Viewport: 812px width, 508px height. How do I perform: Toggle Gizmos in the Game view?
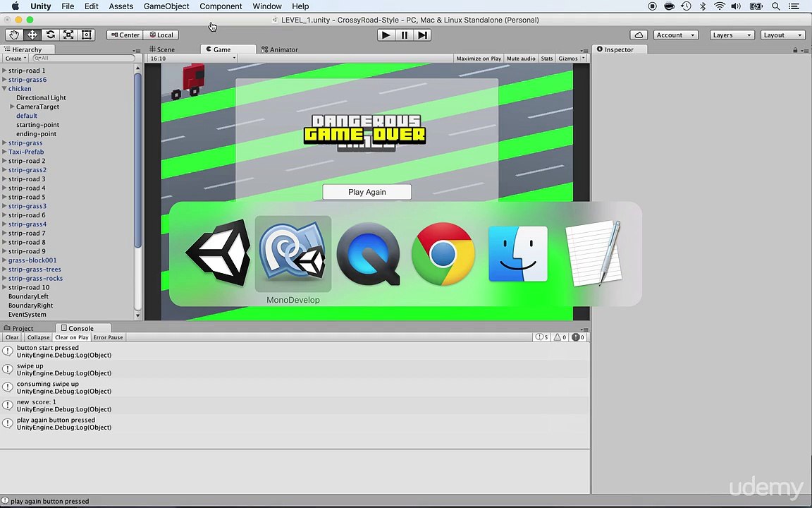(568, 59)
